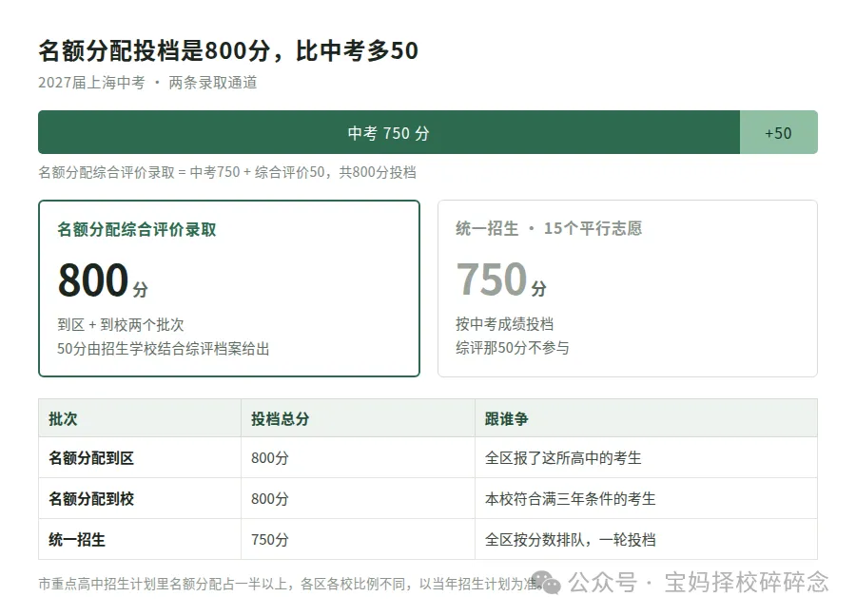Click the cell '本校符合满三年条件的考生'
856x616 pixels.
tap(570, 499)
